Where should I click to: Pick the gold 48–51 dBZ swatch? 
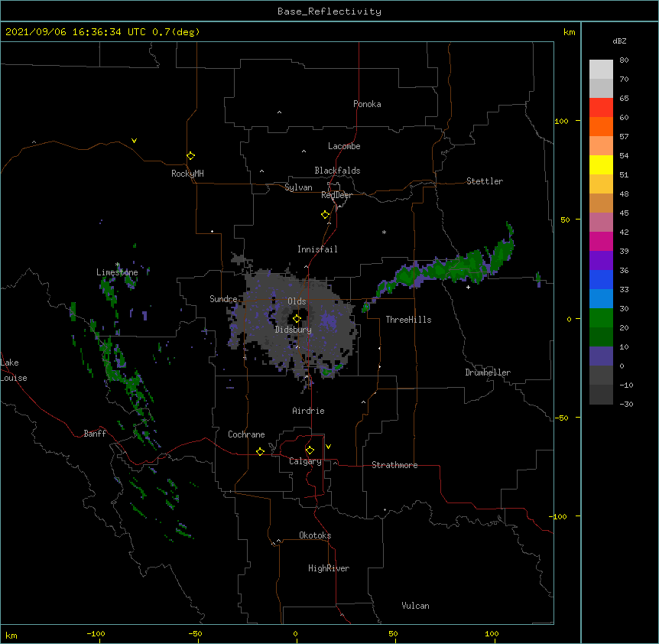601,184
